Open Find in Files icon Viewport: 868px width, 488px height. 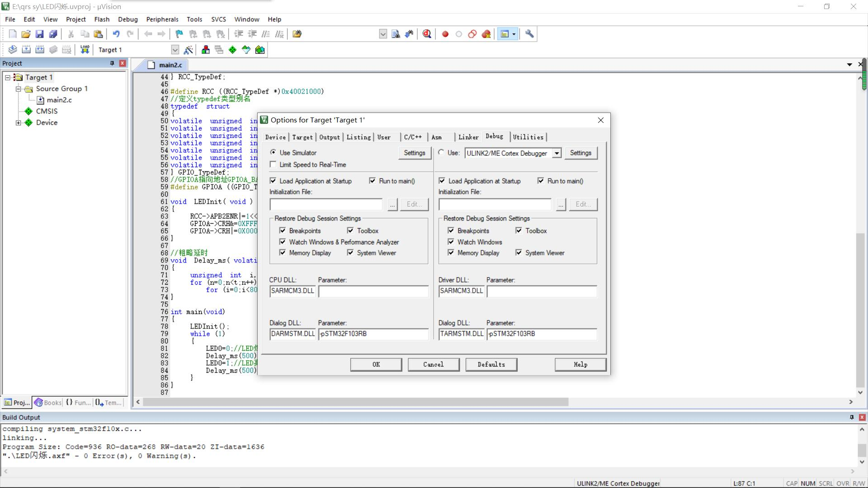click(x=297, y=34)
